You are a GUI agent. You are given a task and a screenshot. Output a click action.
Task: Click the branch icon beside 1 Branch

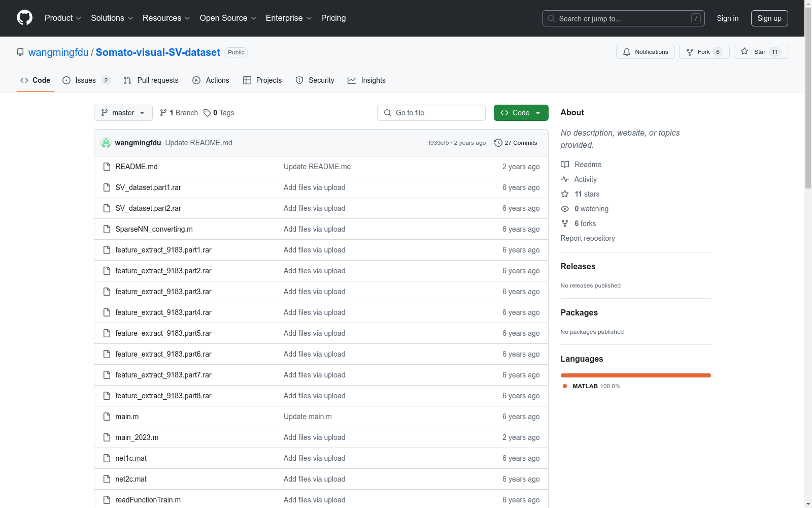pyautogui.click(x=163, y=113)
